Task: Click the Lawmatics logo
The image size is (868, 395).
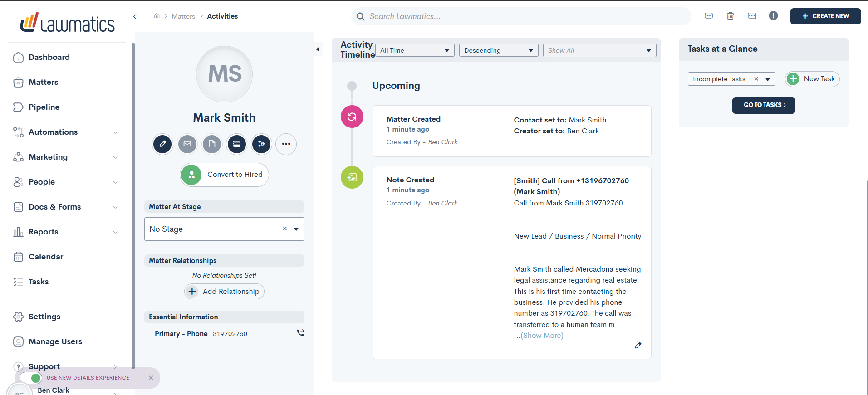Action: click(67, 22)
